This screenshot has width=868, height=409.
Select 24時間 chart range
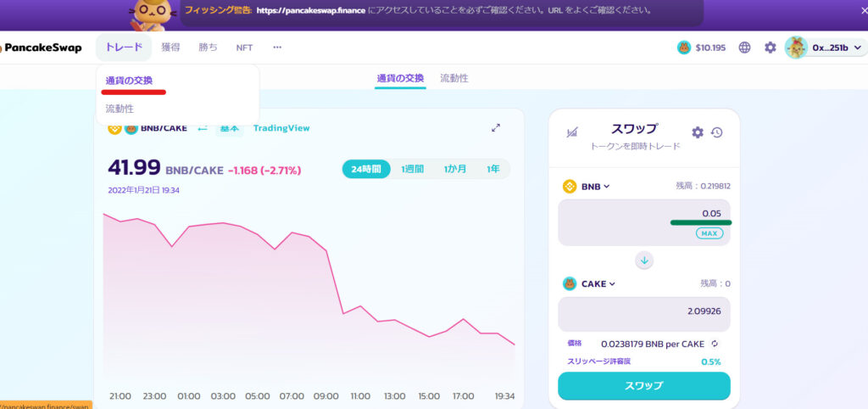coord(366,169)
